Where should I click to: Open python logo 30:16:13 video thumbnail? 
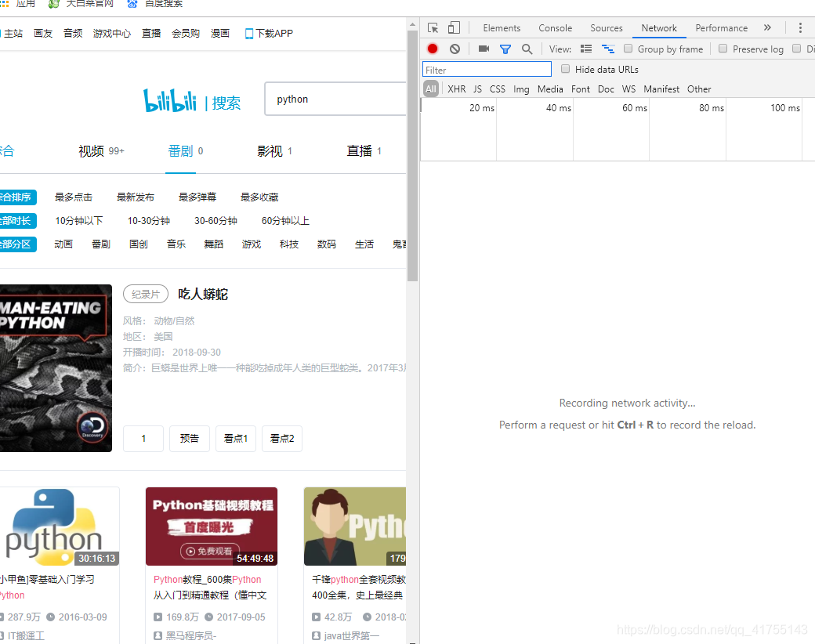60,526
